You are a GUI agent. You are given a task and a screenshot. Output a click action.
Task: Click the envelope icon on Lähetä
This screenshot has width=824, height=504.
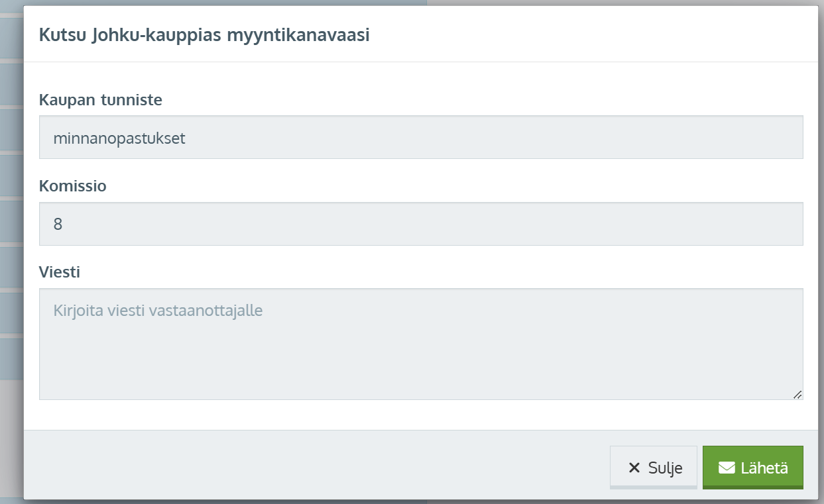click(727, 468)
